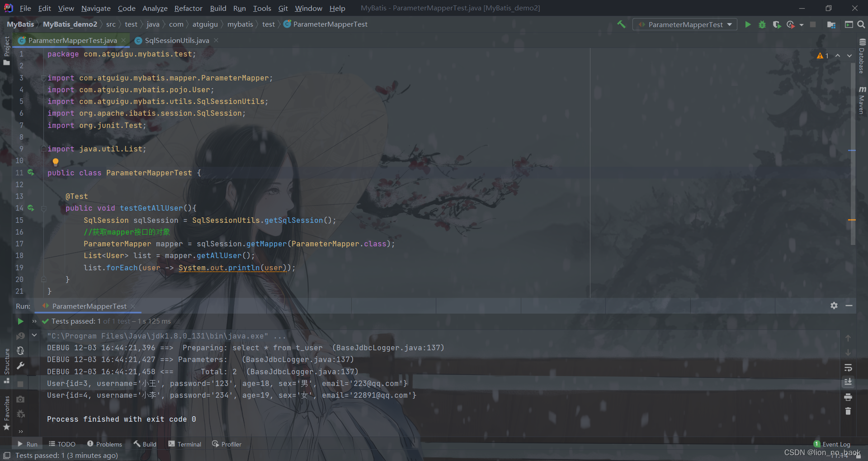868x461 pixels.
Task: Open the run configuration ParameterMapperTest dropdown
Action: coord(685,24)
